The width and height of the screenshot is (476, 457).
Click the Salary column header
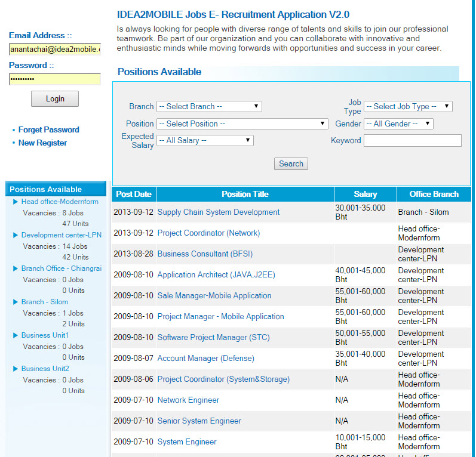pos(366,194)
